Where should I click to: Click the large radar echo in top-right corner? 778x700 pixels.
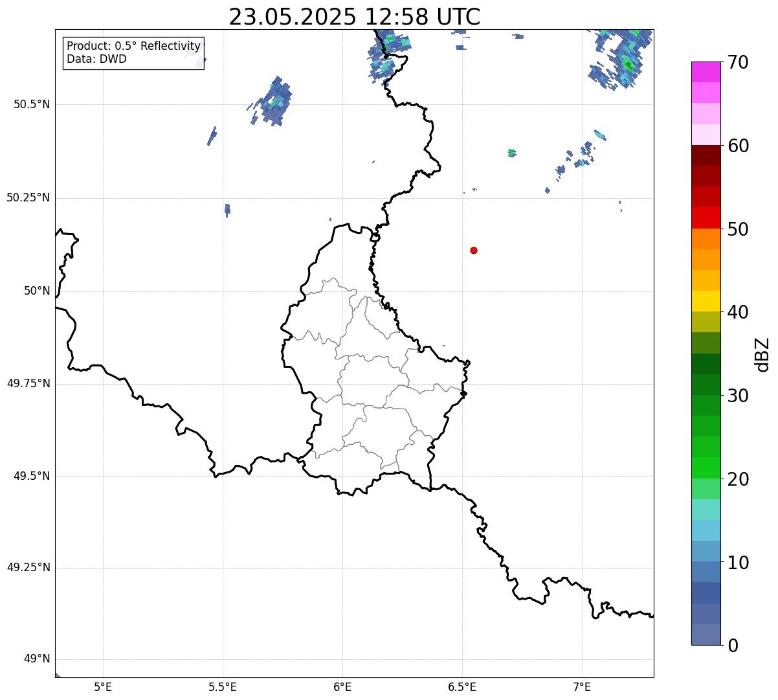pyautogui.click(x=621, y=58)
